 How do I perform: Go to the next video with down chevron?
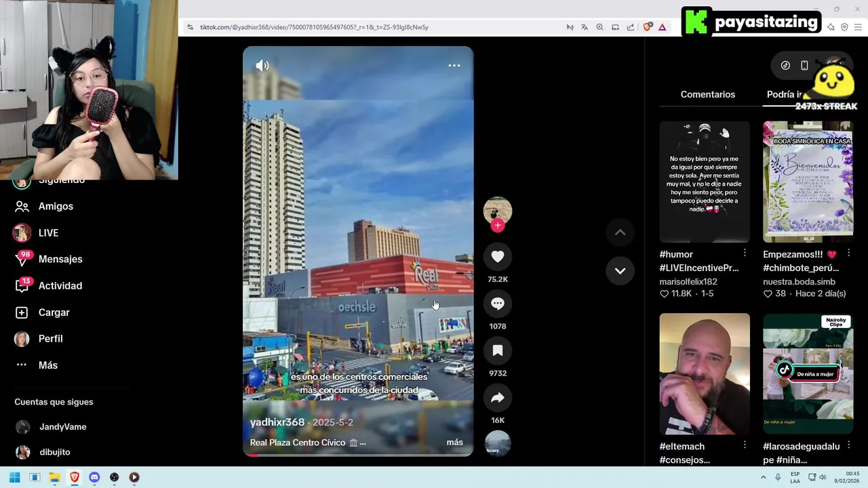(620, 270)
